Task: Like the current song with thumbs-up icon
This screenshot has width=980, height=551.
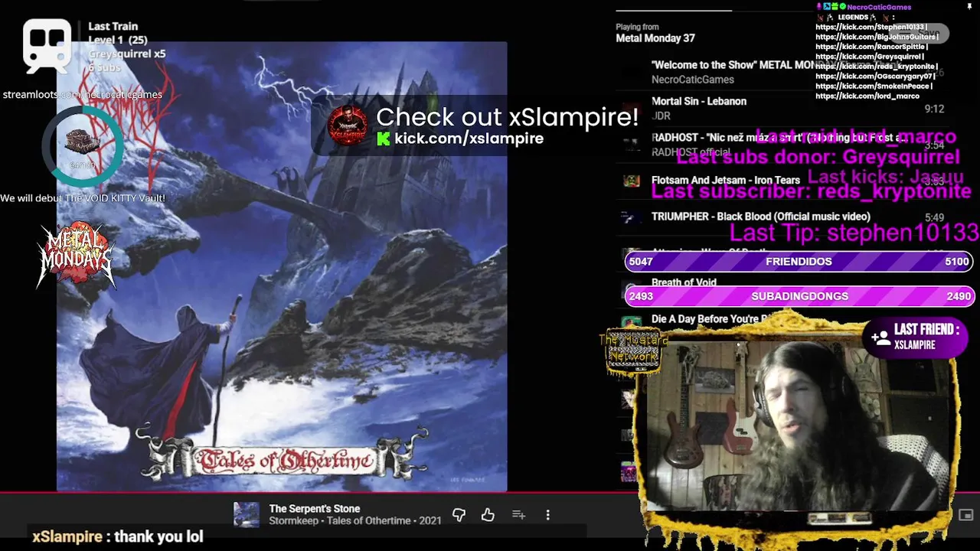Action: click(x=488, y=515)
